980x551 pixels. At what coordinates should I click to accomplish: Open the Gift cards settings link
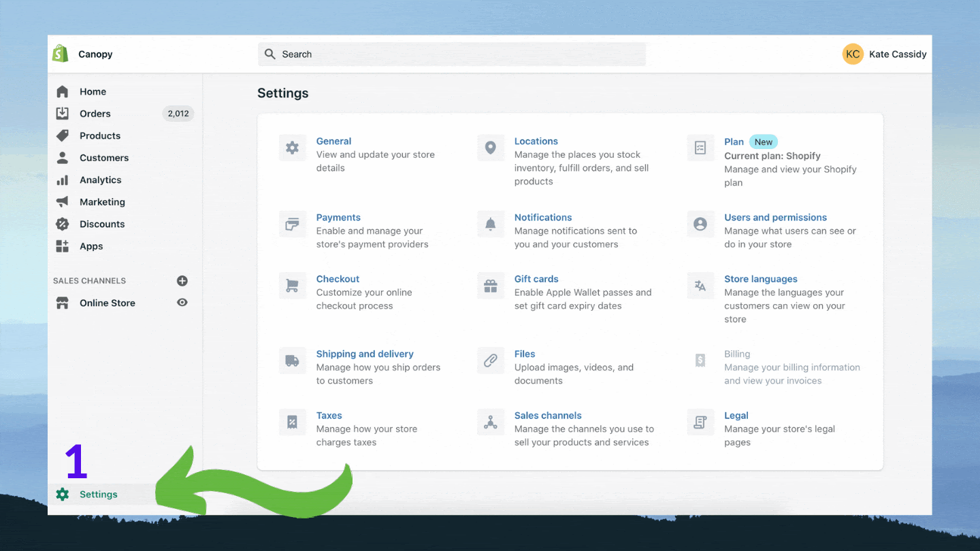tap(536, 279)
